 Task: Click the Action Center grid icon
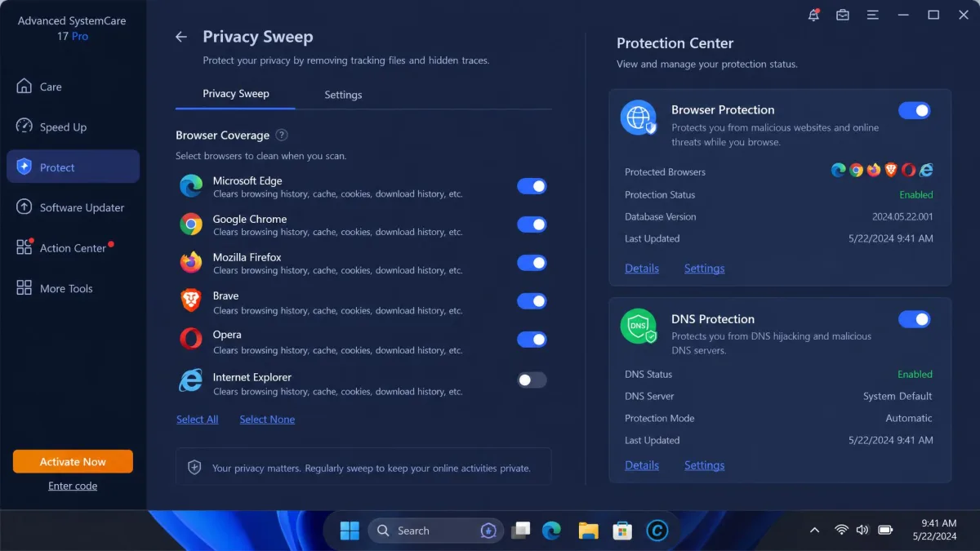coord(24,247)
